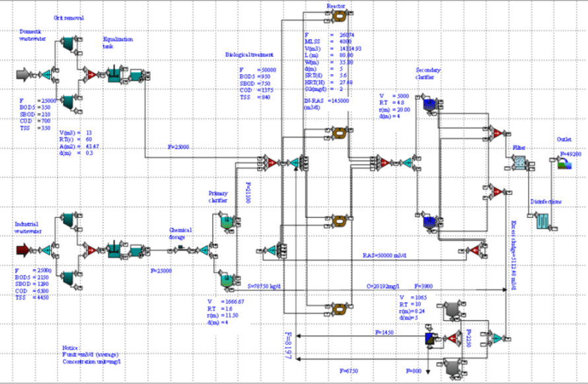
Task: Click the 'Excess sludge' vertical label
Action: tap(514, 248)
